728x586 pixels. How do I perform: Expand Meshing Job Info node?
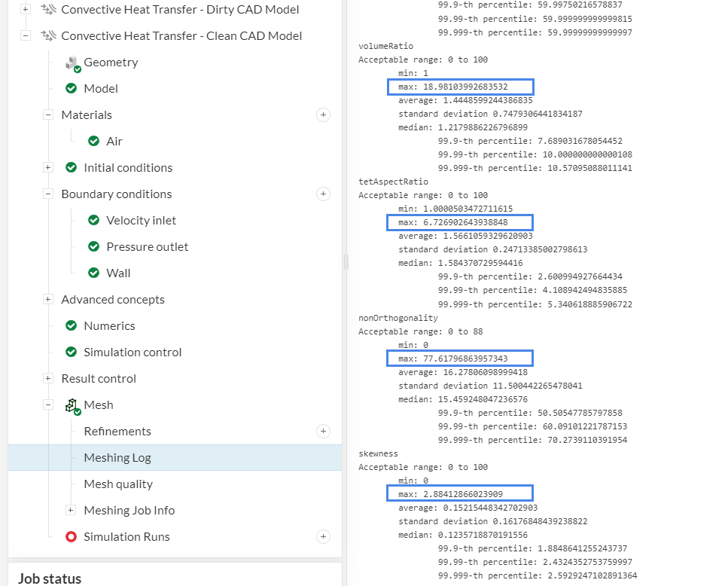coord(70,510)
